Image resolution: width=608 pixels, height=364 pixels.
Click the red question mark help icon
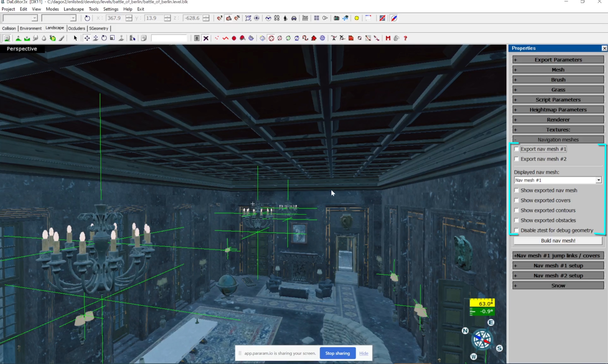pyautogui.click(x=405, y=38)
